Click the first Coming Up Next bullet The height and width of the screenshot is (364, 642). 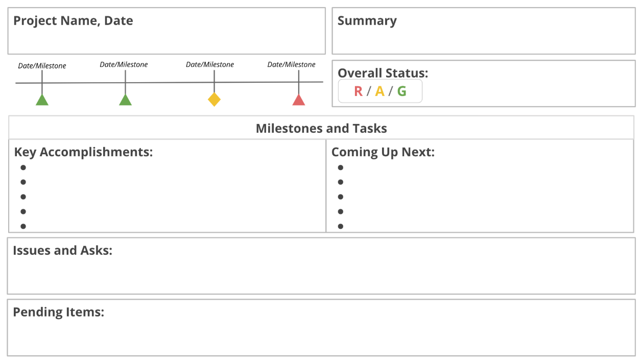click(x=341, y=167)
